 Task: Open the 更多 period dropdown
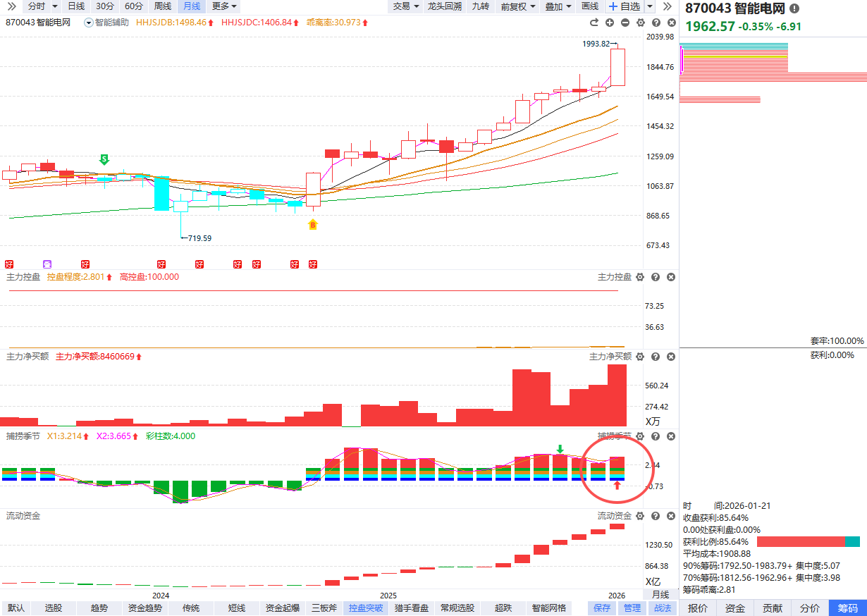[x=225, y=6]
